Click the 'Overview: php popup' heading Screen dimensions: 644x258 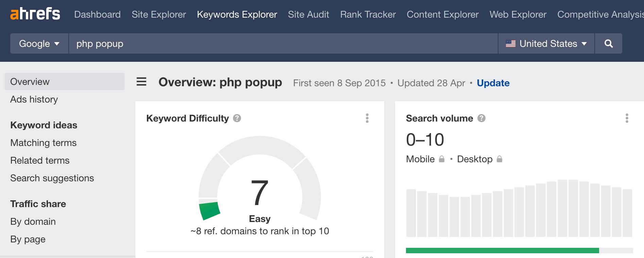(x=220, y=82)
